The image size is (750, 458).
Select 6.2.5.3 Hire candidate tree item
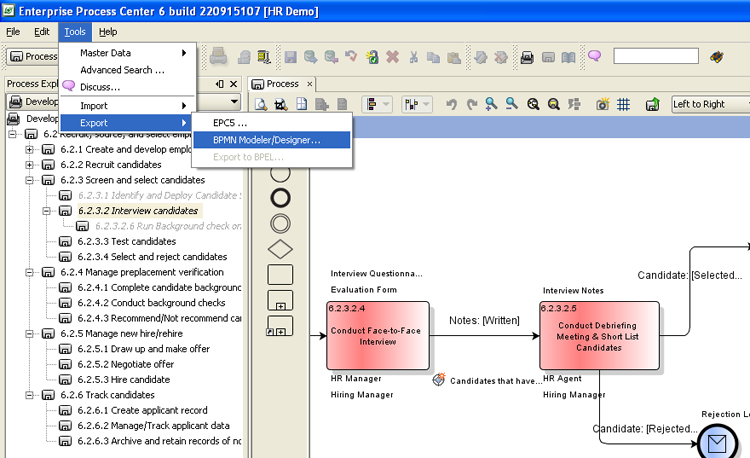[123, 380]
